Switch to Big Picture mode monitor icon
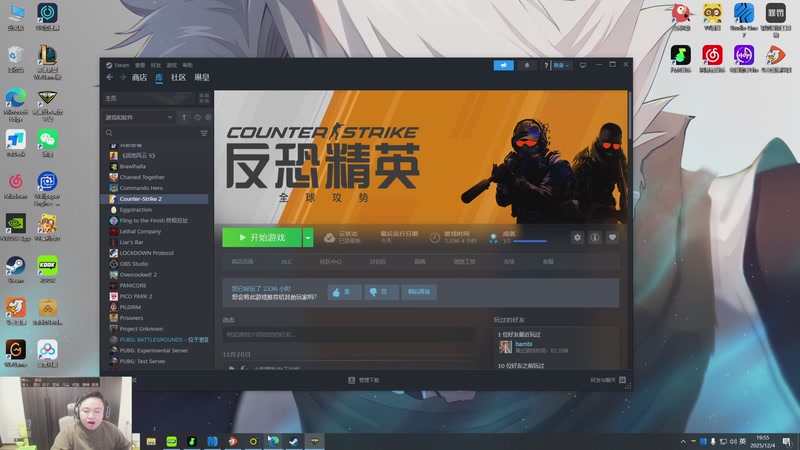The image size is (800, 450). pyautogui.click(x=583, y=65)
